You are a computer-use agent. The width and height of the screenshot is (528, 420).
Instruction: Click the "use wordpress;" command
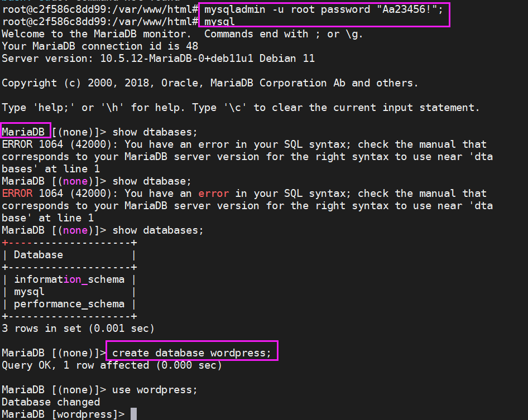[x=155, y=390]
